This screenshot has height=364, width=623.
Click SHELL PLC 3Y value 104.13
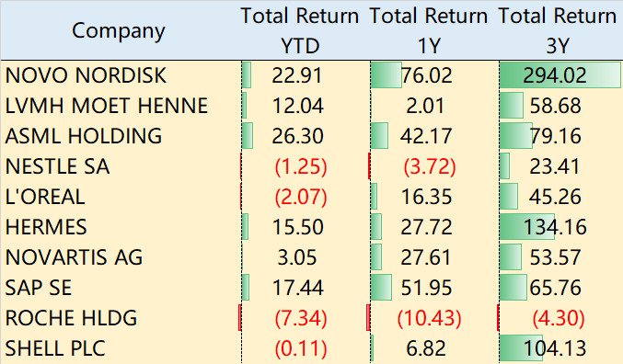(x=555, y=348)
